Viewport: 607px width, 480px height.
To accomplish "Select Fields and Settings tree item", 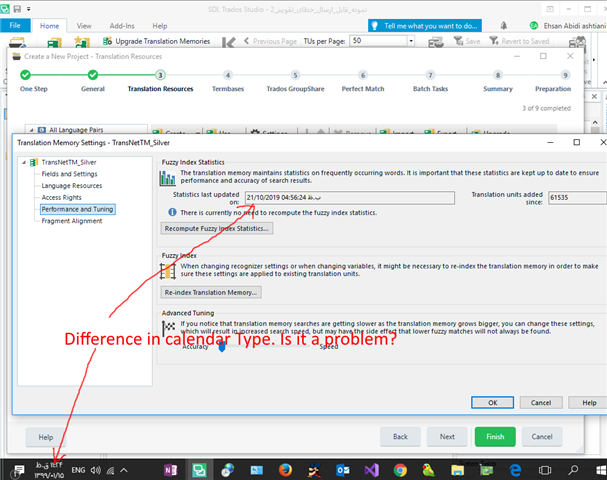I will pyautogui.click(x=69, y=174).
